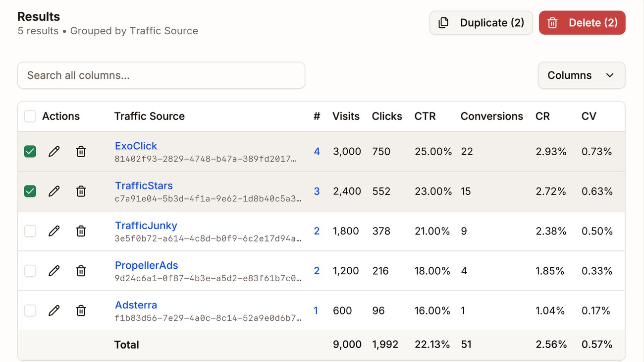644x362 pixels.
Task: Uncheck the TrafficStars row checkbox
Action: coord(30,191)
